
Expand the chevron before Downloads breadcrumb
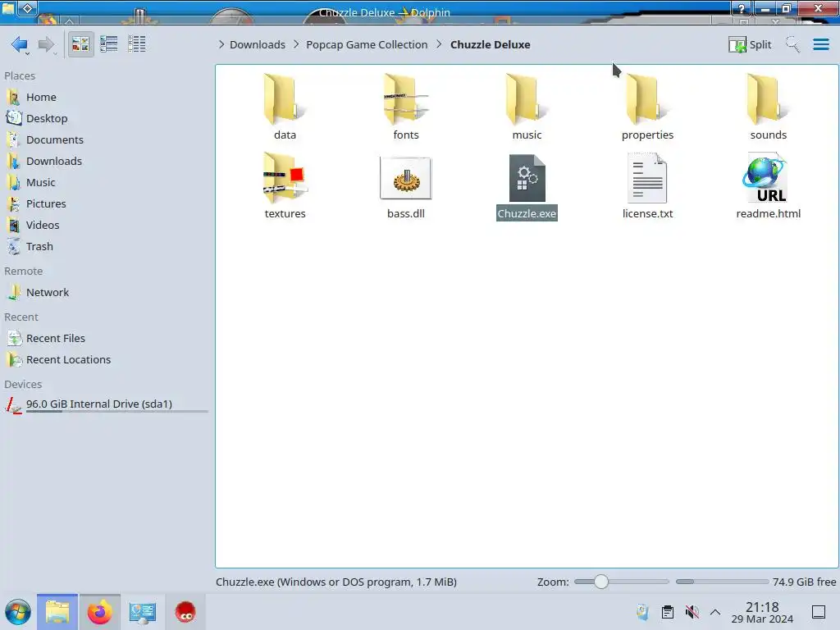pos(221,44)
